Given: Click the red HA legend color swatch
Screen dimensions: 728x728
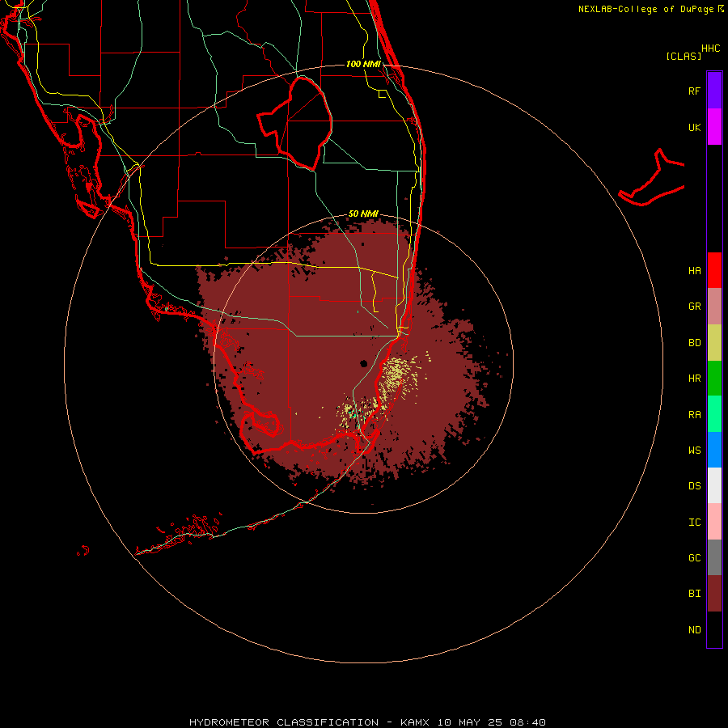Looking at the screenshot, I should [x=714, y=270].
